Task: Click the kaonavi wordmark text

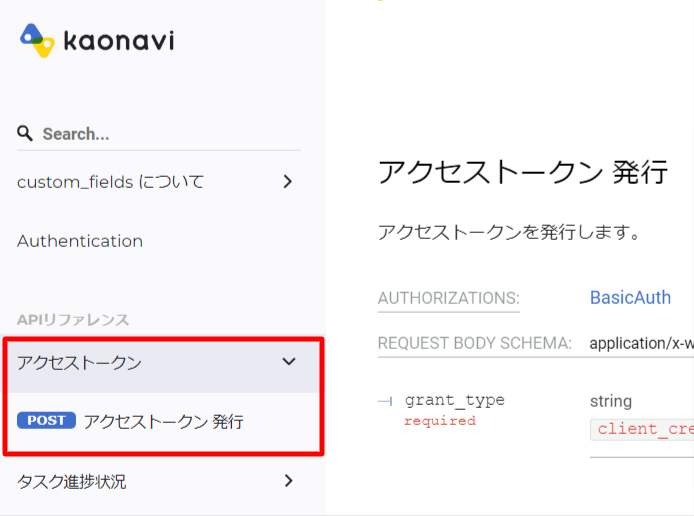Action: (119, 41)
